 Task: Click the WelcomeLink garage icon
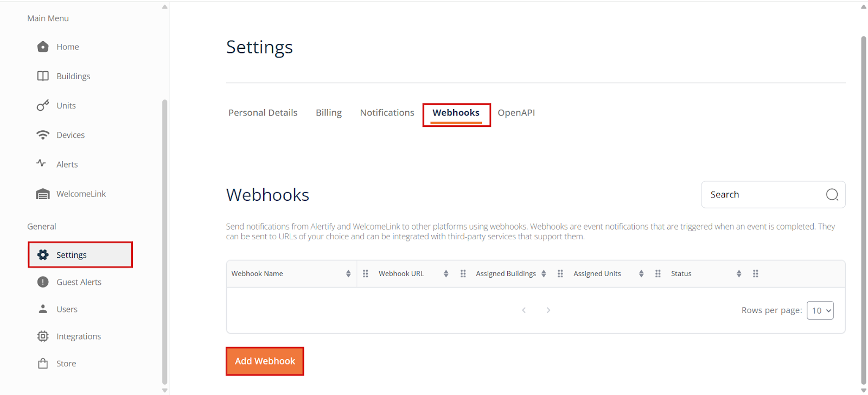point(43,194)
